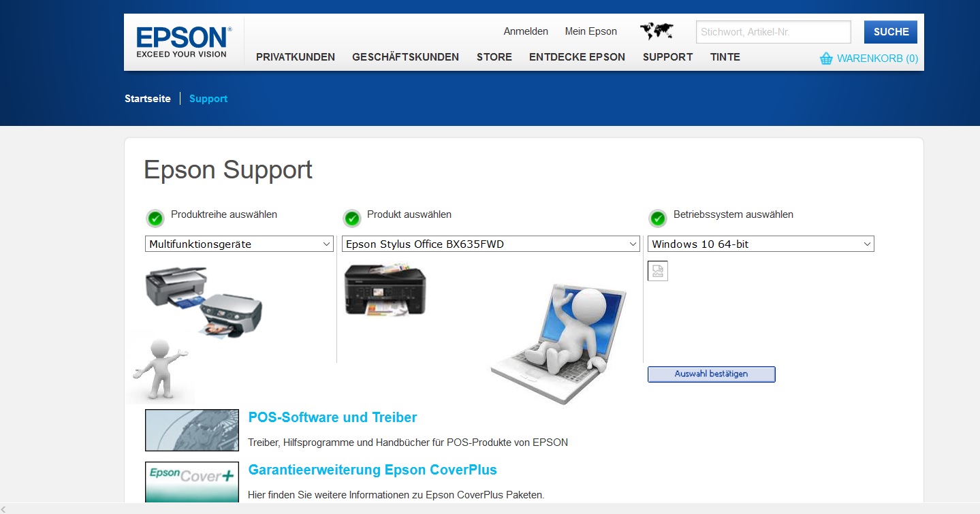
Task: Open the Store menu
Action: (x=494, y=57)
